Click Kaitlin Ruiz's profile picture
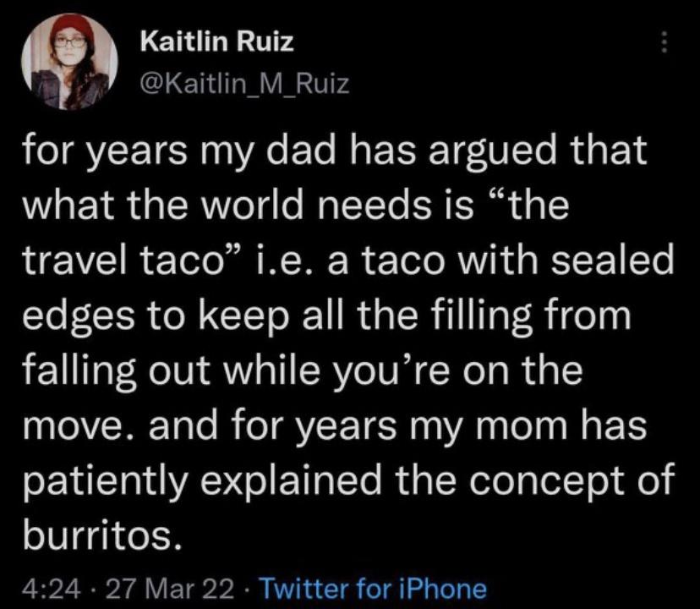Viewport: 700px width, 609px height. click(x=69, y=62)
